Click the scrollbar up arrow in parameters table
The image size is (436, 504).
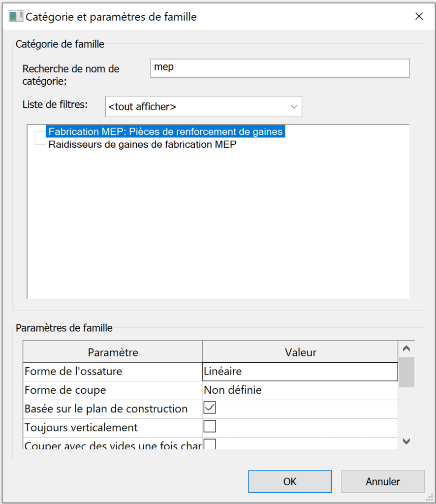(406, 347)
